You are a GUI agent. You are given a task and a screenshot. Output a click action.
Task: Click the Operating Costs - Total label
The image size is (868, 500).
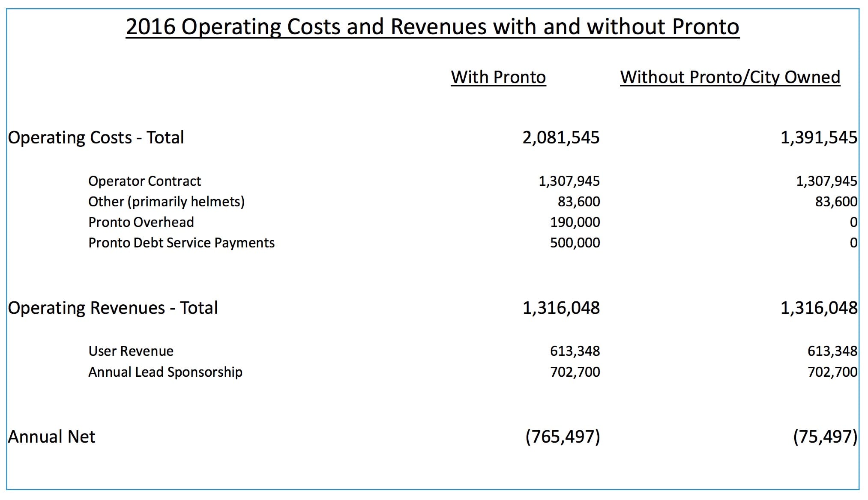96,138
